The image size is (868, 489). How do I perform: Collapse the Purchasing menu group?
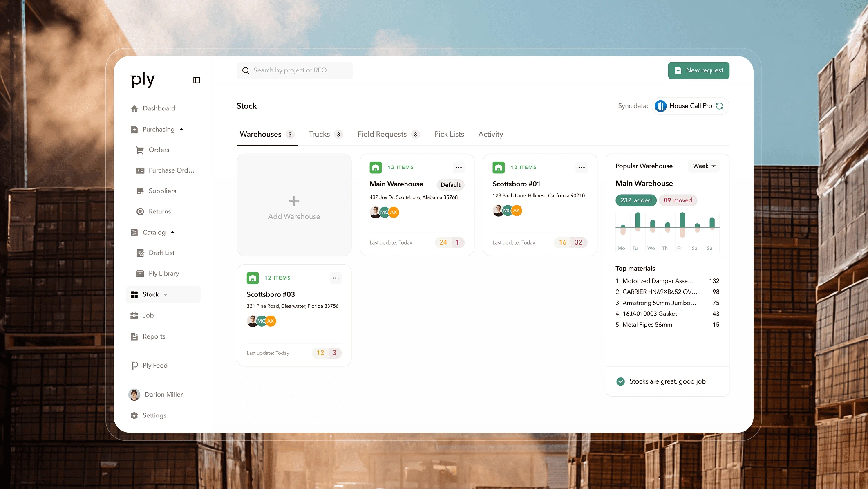tap(181, 130)
